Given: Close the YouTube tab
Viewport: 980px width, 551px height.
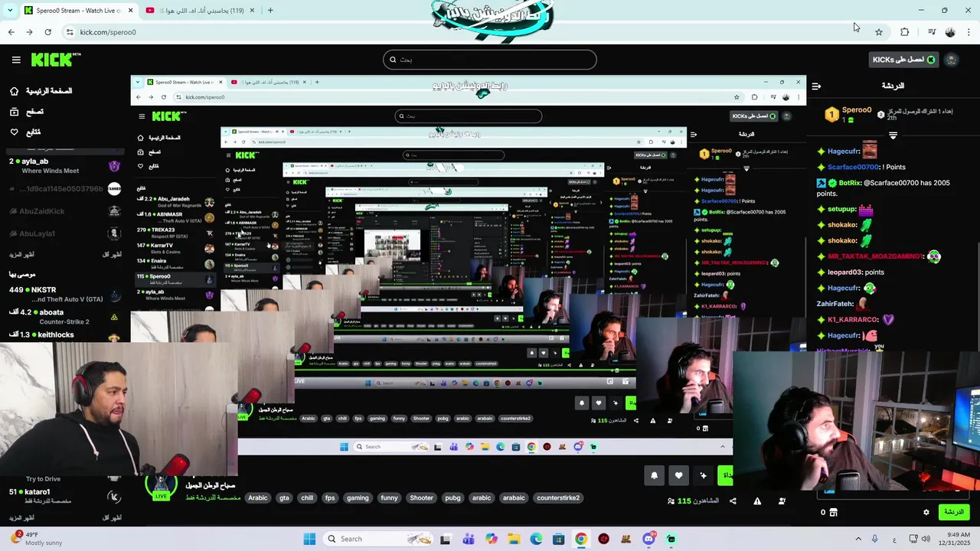Looking at the screenshot, I should click(x=252, y=10).
